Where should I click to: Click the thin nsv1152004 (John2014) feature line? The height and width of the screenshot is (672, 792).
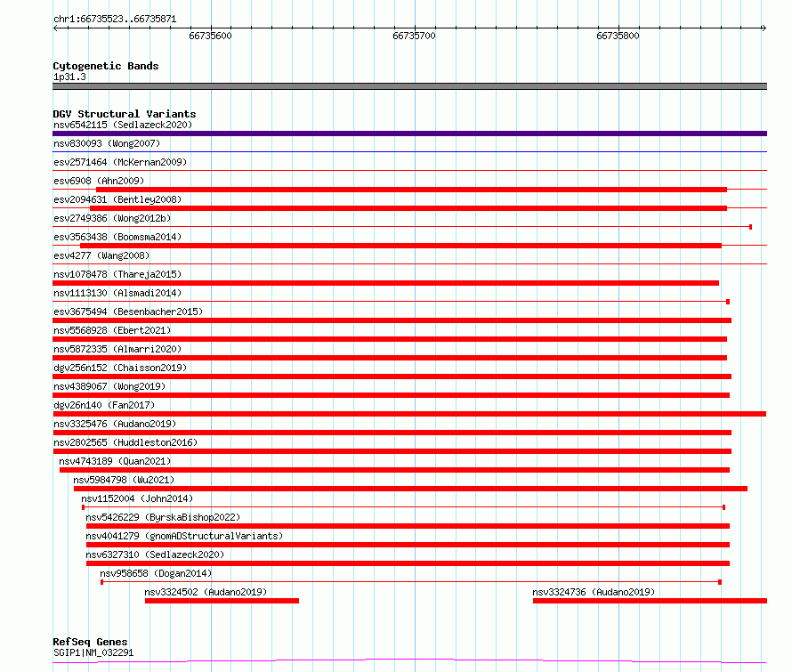coord(404,507)
